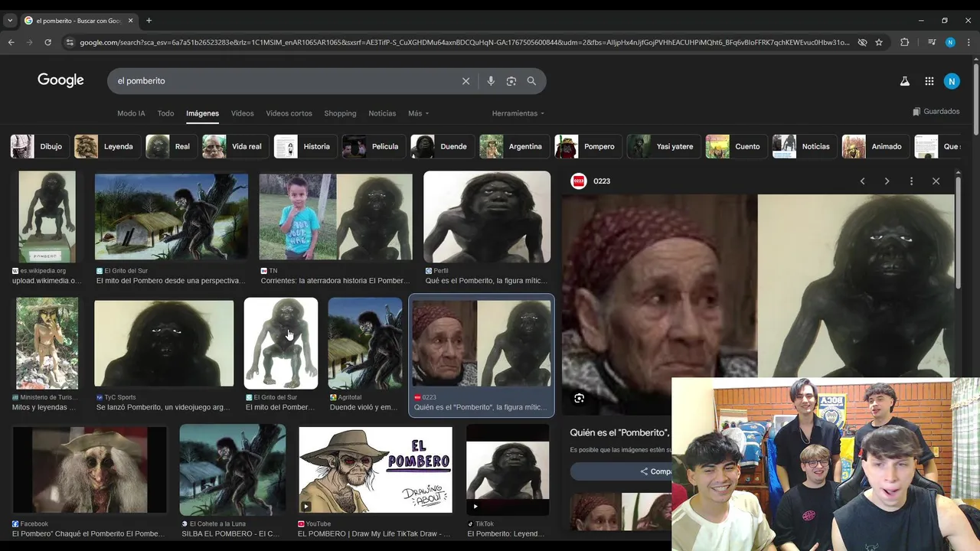This screenshot has height=551, width=980.
Task: Open the Facebook 'El Pombero' image result
Action: pyautogui.click(x=90, y=470)
